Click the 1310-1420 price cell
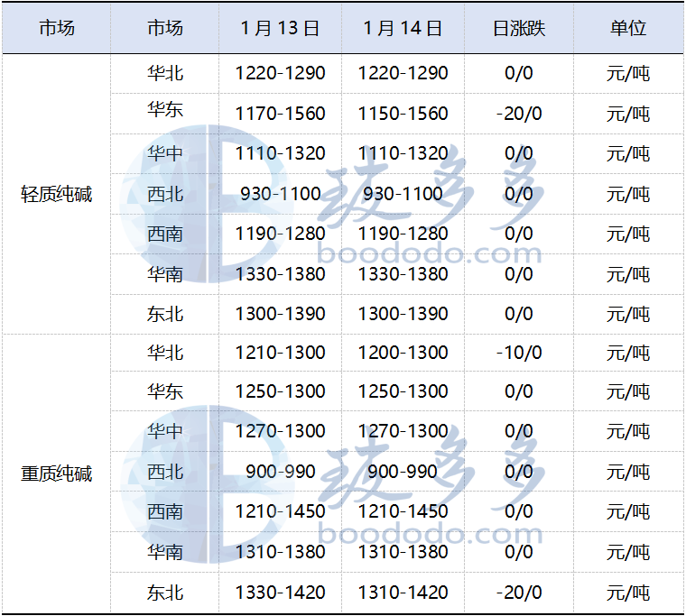Image resolution: width=686 pixels, height=616 pixels. pos(403,593)
